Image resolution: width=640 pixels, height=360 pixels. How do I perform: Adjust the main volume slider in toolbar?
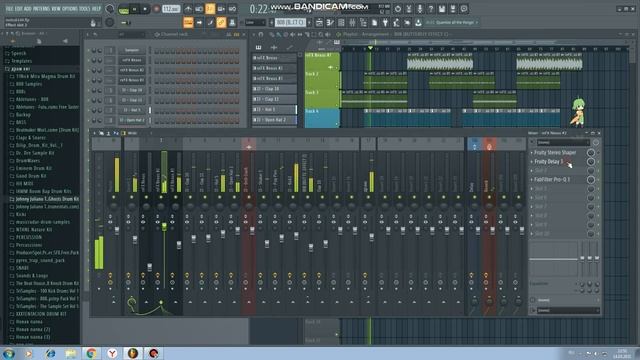point(126,23)
